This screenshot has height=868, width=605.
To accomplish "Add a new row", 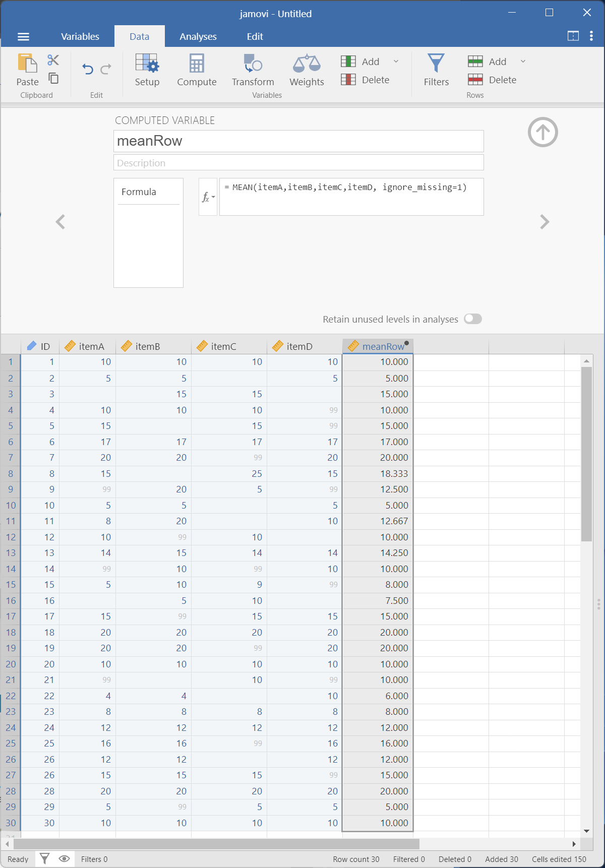I will click(488, 61).
